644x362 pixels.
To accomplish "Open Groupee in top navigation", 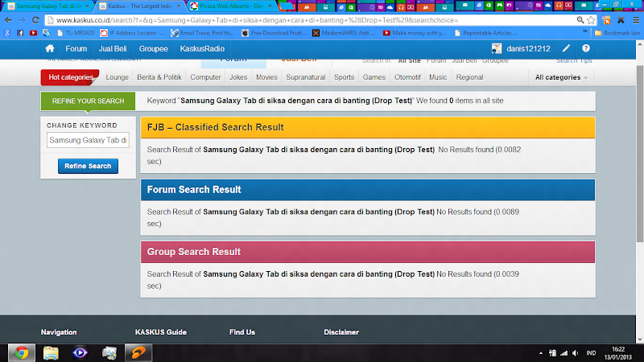I will (x=153, y=48).
